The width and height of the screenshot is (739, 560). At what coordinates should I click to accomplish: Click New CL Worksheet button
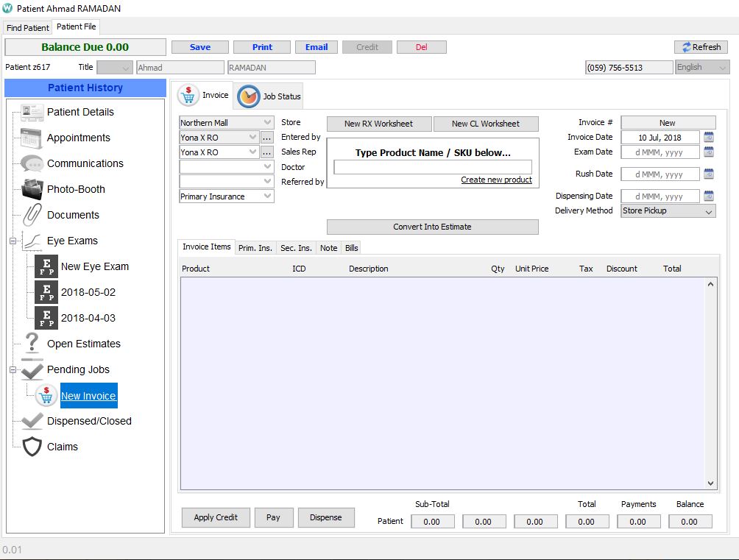tap(486, 124)
